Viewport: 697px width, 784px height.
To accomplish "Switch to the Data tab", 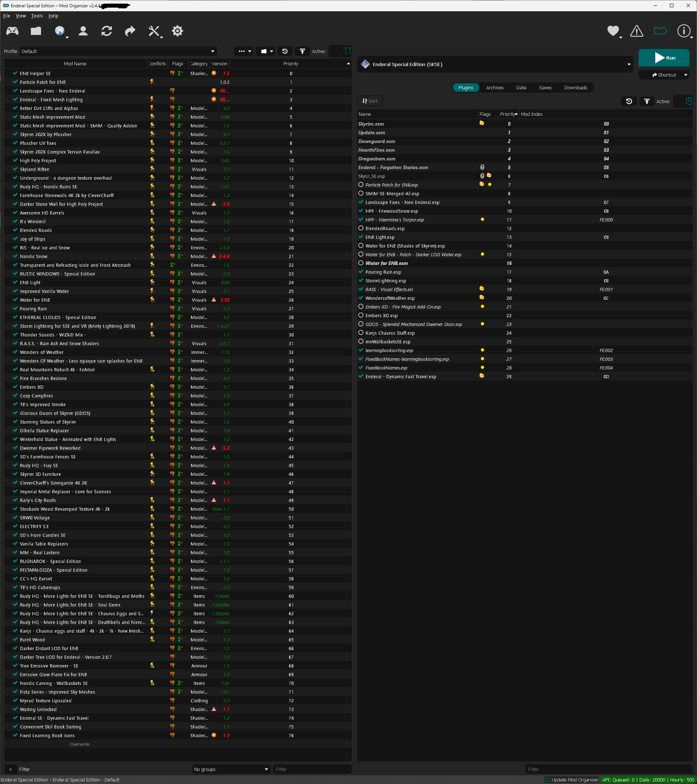I will coord(521,87).
